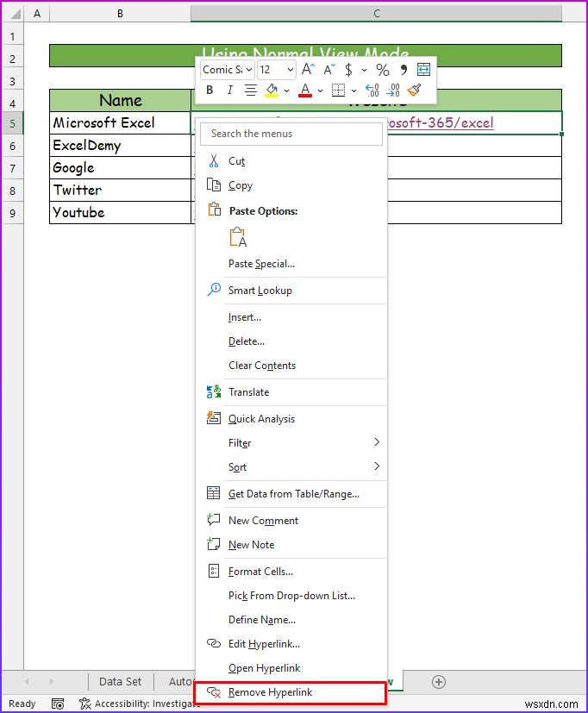Image resolution: width=588 pixels, height=713 pixels.
Task: Add a new sheet with plus button
Action: coord(438,682)
